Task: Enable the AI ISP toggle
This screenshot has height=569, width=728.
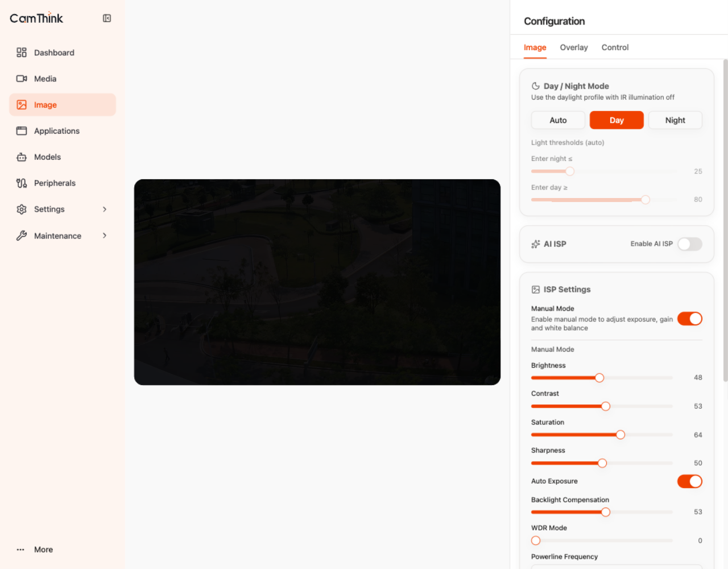Action: 690,244
